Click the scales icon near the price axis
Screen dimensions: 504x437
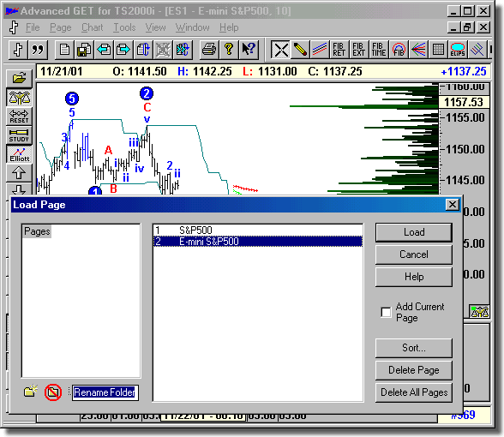(x=479, y=311)
